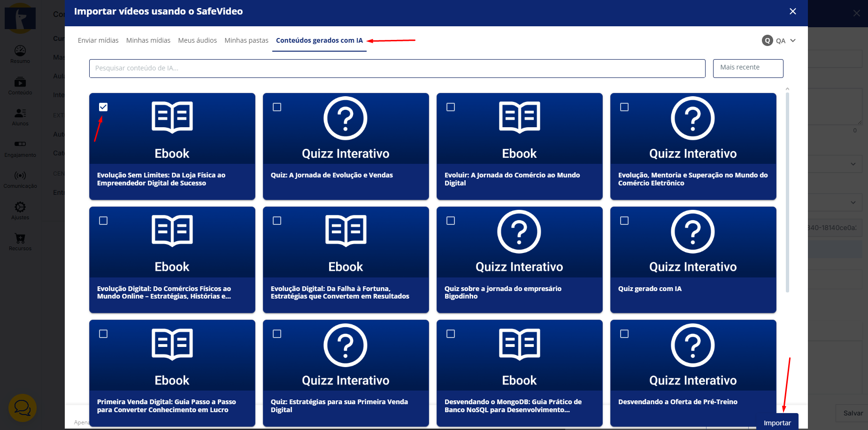Viewport: 868px width, 430px height.
Task: Uncheck the Evolução Sem Limites ebook checkbox
Action: coord(103,107)
